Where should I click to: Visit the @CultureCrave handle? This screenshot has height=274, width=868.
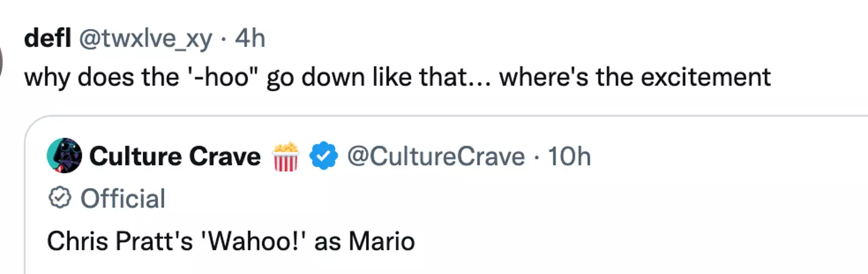click(435, 157)
